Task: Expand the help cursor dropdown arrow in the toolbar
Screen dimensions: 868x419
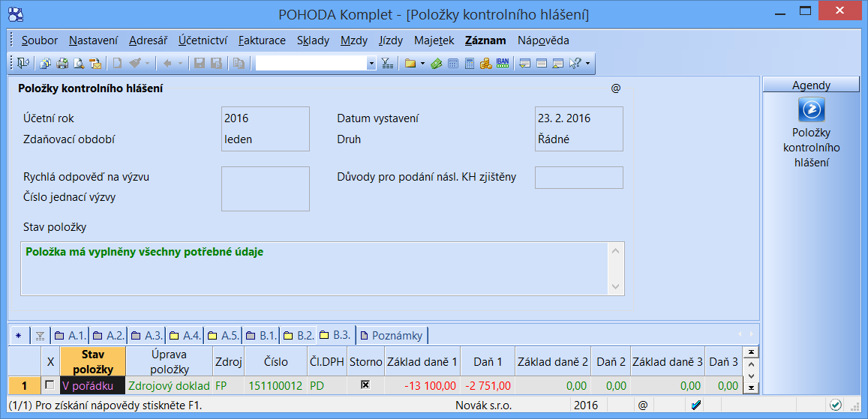Action: click(587, 64)
